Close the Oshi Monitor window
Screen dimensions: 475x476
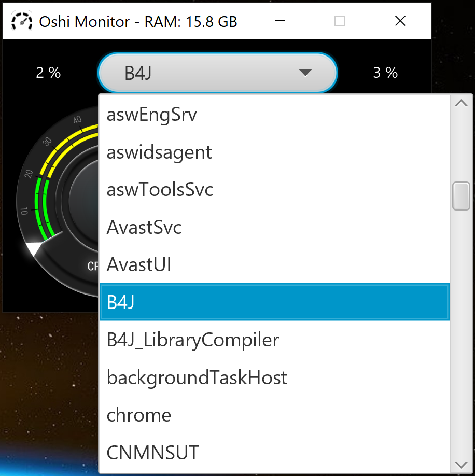point(400,21)
